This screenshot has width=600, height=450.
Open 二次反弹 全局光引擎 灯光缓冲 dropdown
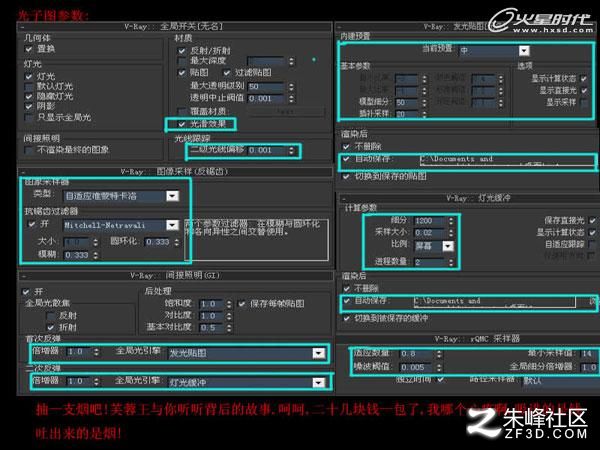tap(319, 382)
